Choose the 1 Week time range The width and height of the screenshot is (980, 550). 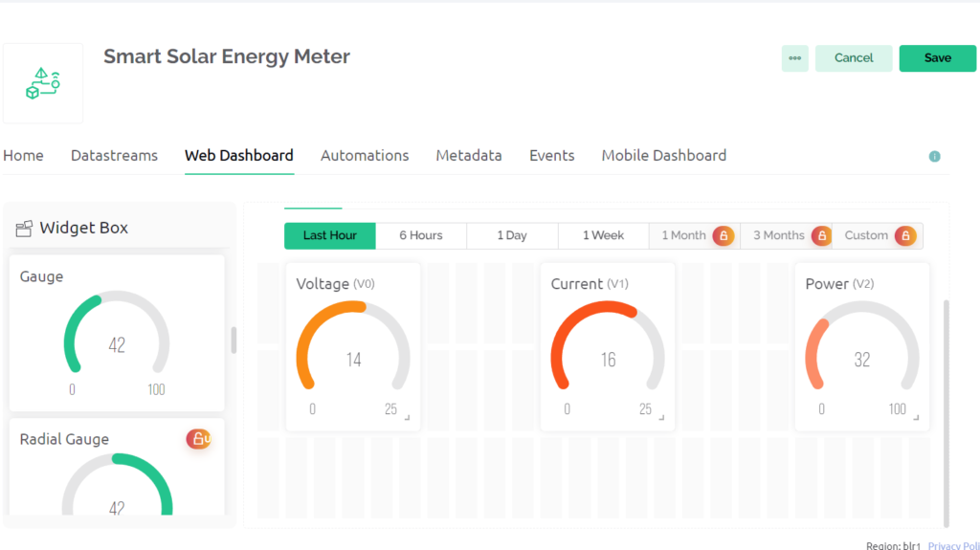coord(603,236)
